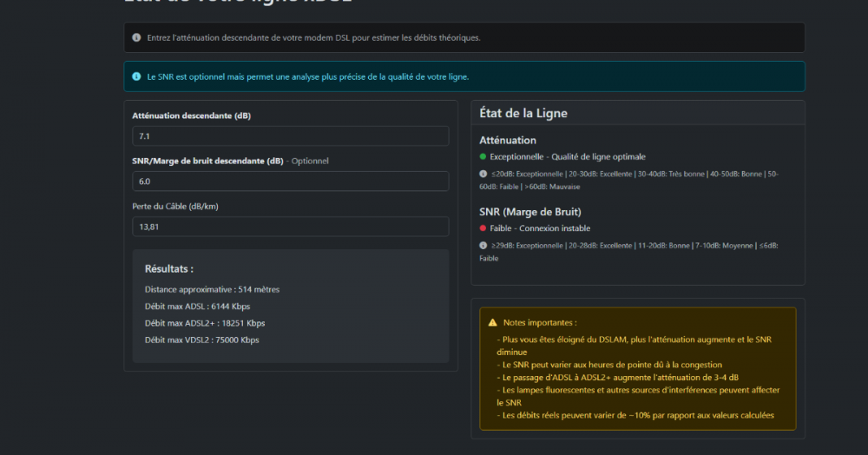Click the 'SNR/Marge de bruit descendante (dB)' label
The image size is (868, 455).
(x=207, y=161)
